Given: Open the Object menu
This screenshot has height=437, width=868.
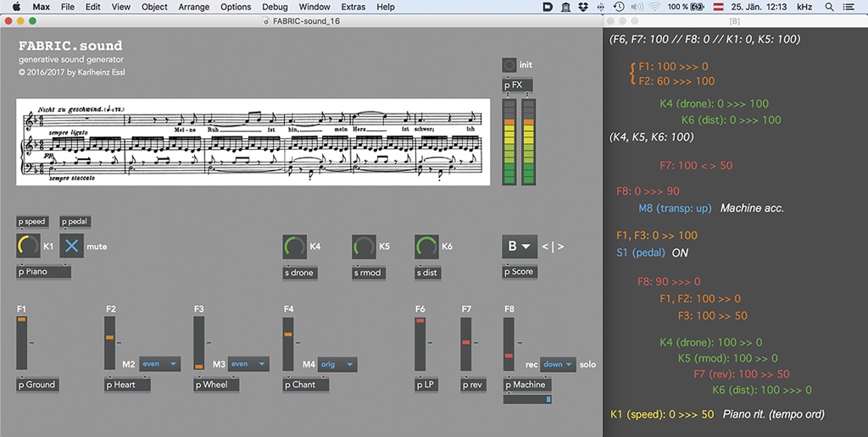Looking at the screenshot, I should click(154, 7).
